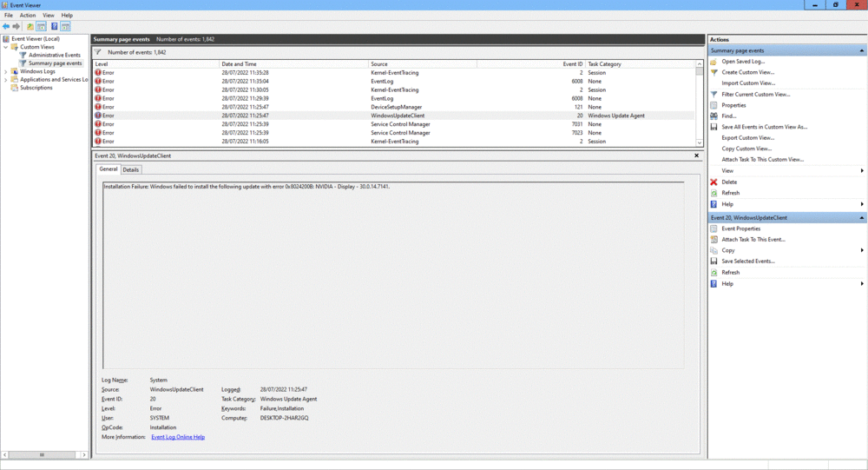Viewport: 868px width, 470px height.
Task: Toggle the Show/Hide Console Tree toolbar icon
Action: tap(41, 27)
